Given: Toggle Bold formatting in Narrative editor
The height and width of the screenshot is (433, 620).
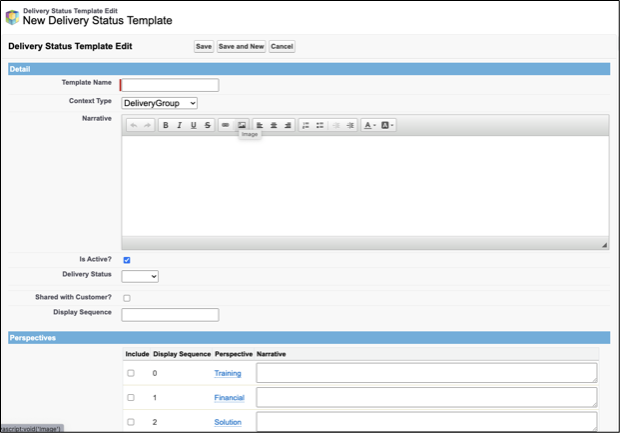Looking at the screenshot, I should click(166, 125).
